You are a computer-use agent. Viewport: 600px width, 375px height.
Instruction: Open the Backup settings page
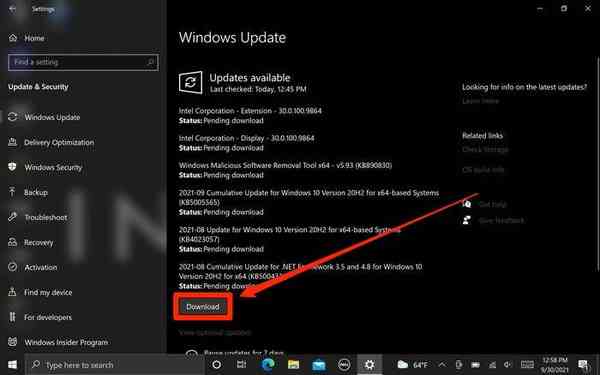28,192
